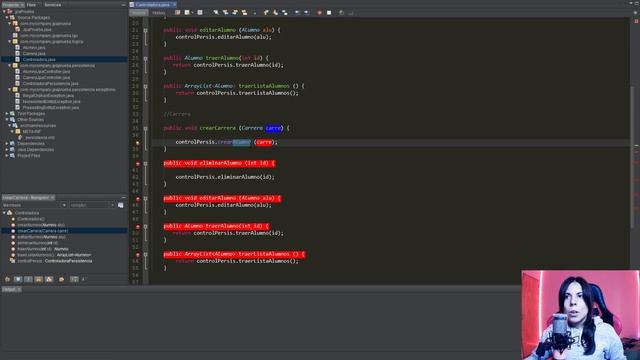Collapse the jpaPrueba project node
This screenshot has height=360, width=640.
point(4,11)
